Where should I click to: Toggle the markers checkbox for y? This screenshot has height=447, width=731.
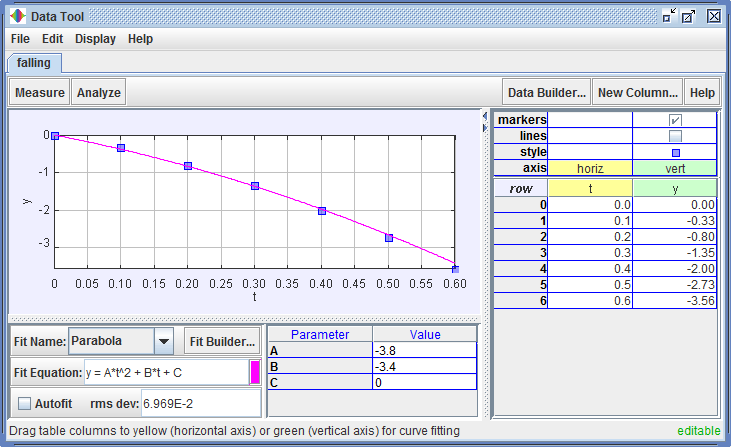675,120
